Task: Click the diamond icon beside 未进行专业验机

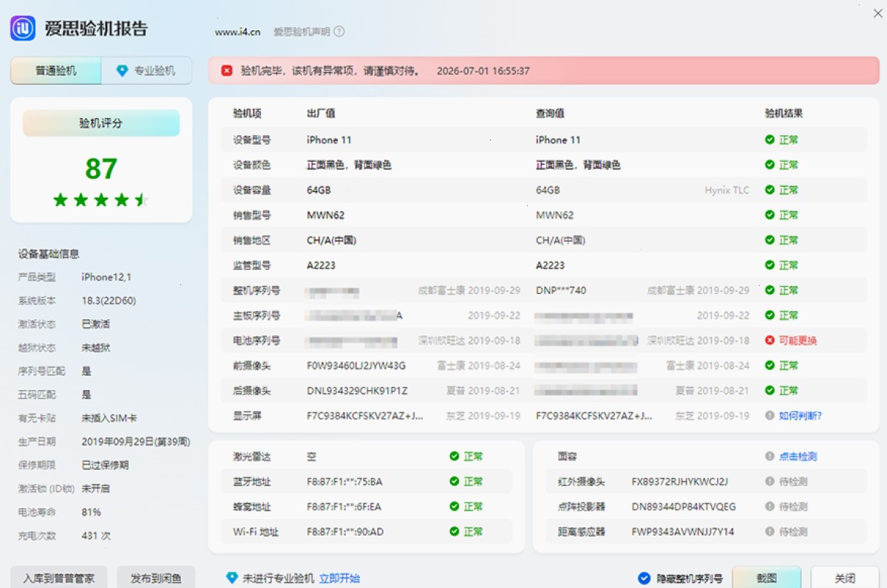Action: click(x=232, y=578)
